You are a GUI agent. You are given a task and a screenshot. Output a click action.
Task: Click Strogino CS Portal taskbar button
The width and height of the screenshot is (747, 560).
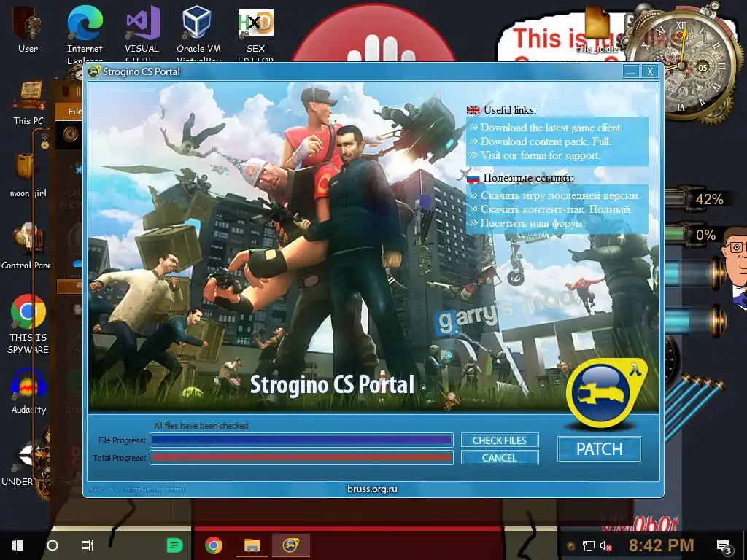pyautogui.click(x=290, y=545)
